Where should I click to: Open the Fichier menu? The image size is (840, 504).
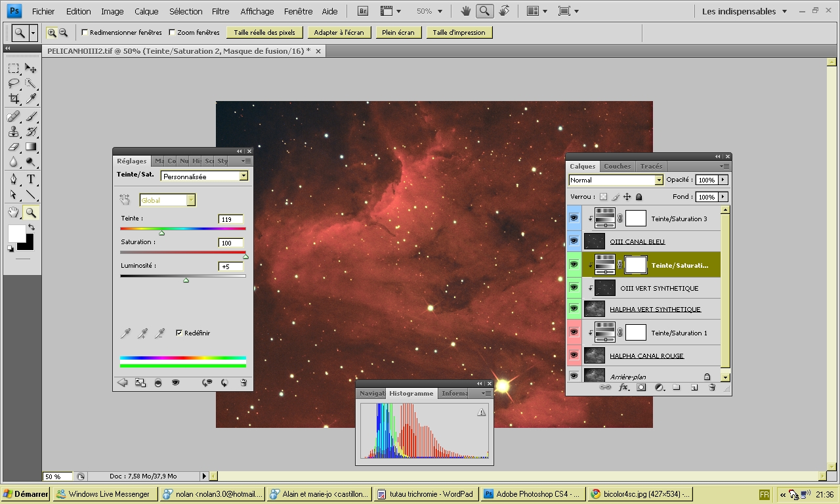[x=44, y=11]
